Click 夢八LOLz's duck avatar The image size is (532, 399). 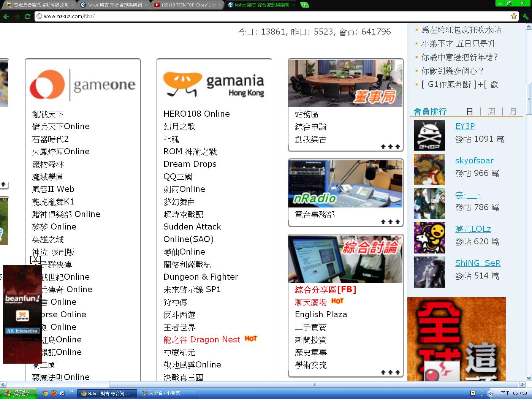[429, 238]
